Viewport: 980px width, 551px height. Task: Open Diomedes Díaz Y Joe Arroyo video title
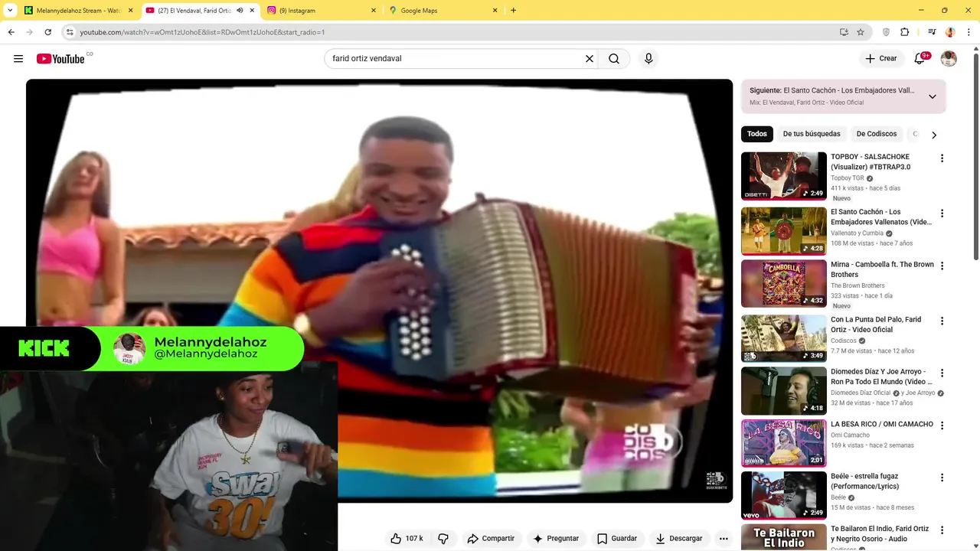point(882,377)
